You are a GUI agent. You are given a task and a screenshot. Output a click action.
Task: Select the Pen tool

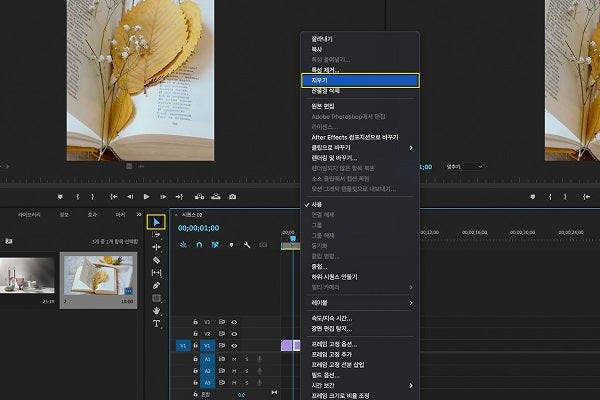(156, 286)
